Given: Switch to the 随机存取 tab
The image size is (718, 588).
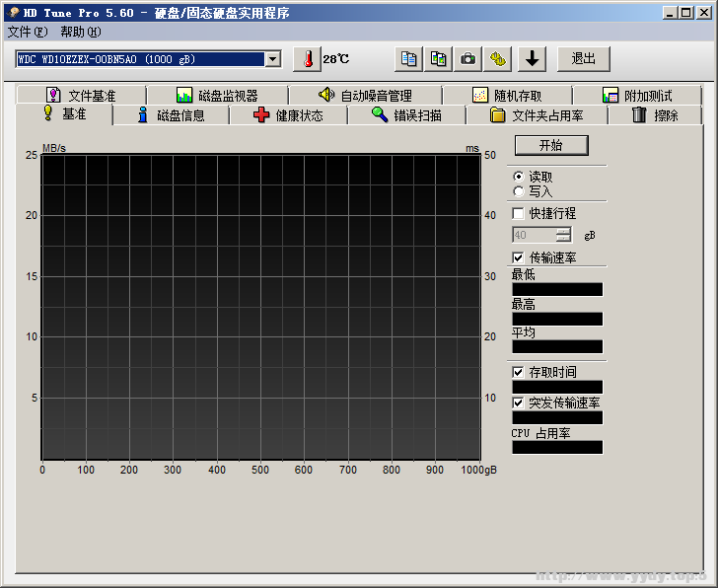Looking at the screenshot, I should tap(507, 96).
